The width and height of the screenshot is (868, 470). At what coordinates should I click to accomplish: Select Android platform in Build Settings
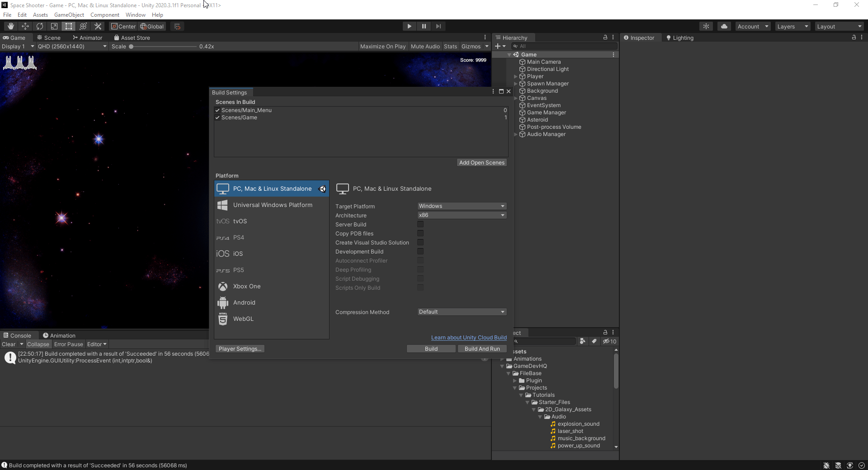coord(272,302)
